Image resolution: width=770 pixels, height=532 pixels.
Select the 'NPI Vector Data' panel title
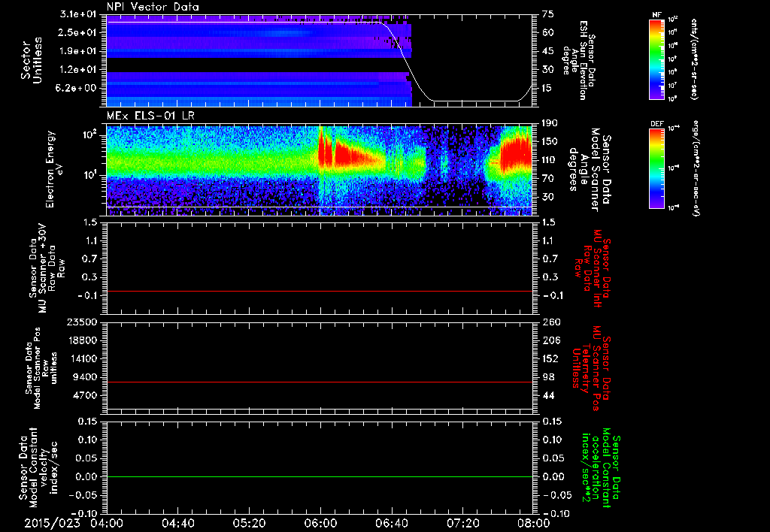(x=153, y=7)
